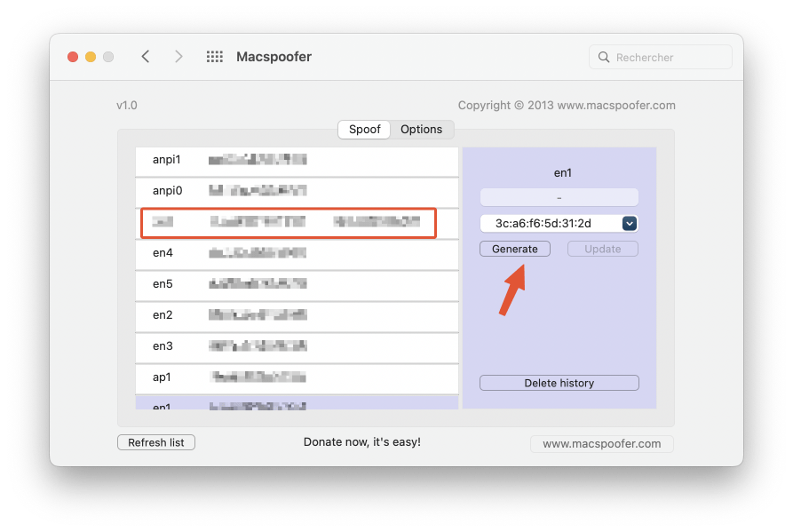Click the forward navigation chevron
This screenshot has height=532, width=793.
[178, 56]
